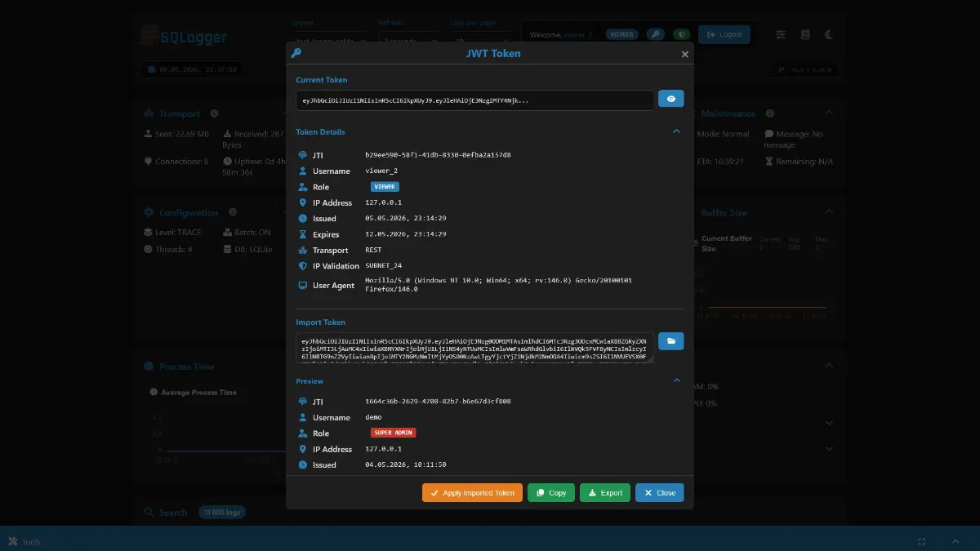Click the Username icon in Preview section
Viewport: 980px width, 551px height.
click(303, 417)
